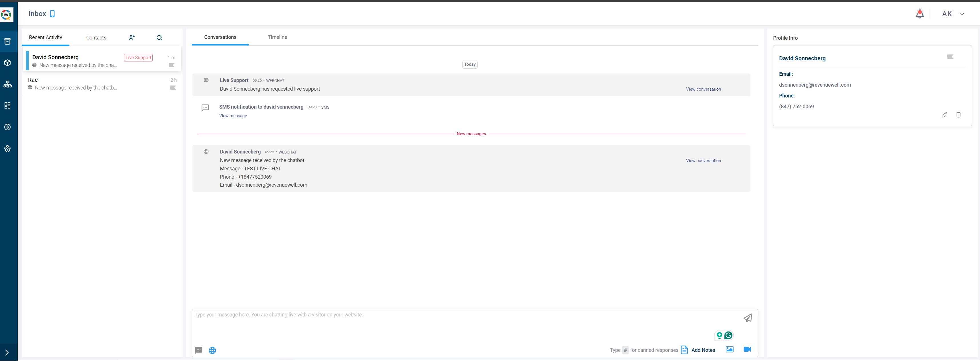
Task: Click View message under SMS notification
Action: click(233, 116)
